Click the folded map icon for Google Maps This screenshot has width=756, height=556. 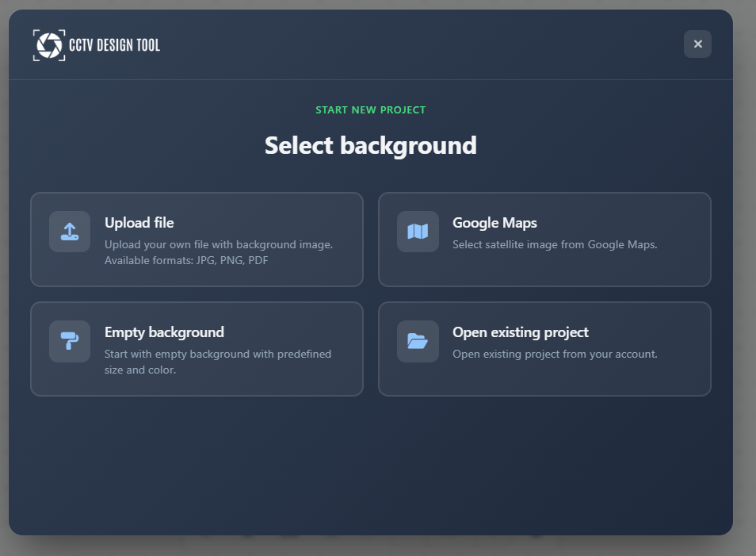click(x=417, y=231)
